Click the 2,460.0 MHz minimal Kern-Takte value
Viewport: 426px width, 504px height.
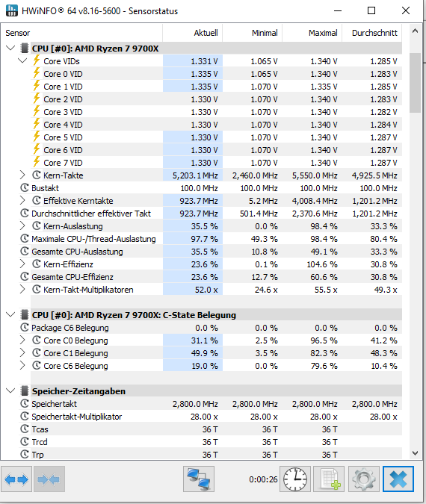pos(255,175)
